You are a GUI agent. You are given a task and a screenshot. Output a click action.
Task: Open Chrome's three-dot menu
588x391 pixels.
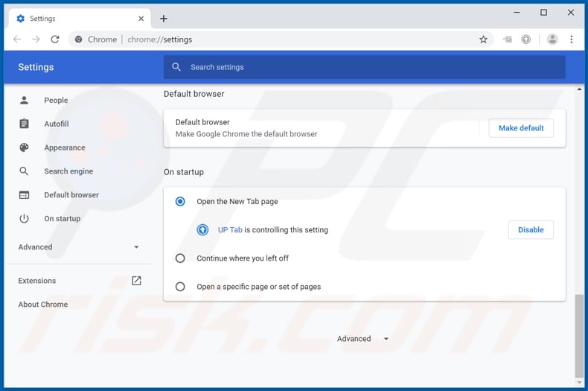(x=572, y=39)
